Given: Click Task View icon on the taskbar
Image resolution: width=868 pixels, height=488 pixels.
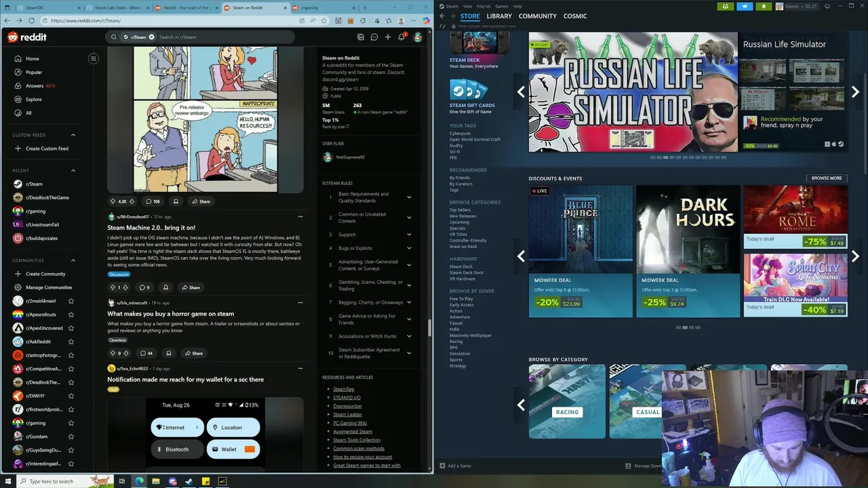Looking at the screenshot, I should pyautogui.click(x=122, y=481).
